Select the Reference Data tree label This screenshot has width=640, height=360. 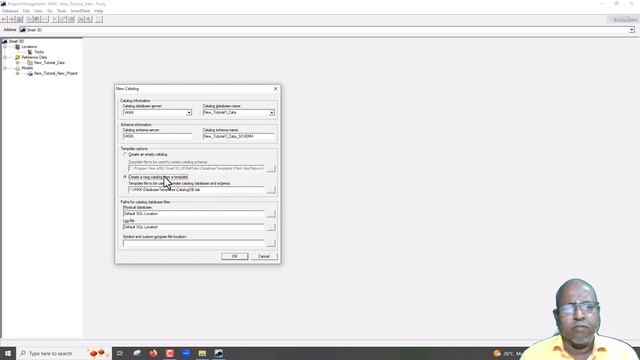(x=34, y=57)
